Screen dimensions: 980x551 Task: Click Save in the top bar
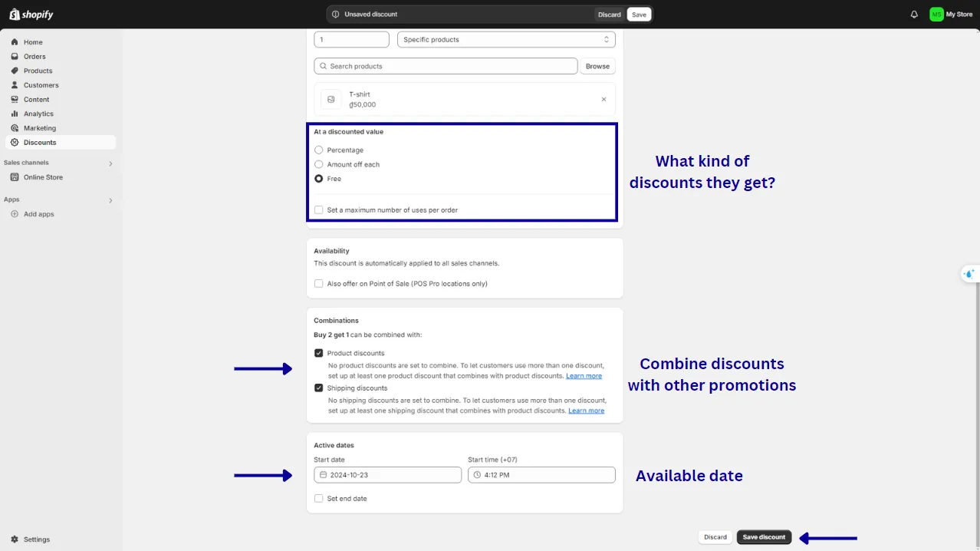point(639,15)
